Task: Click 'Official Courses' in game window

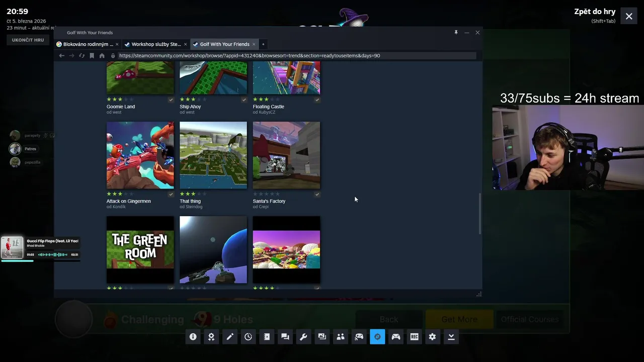Action: [x=530, y=319]
